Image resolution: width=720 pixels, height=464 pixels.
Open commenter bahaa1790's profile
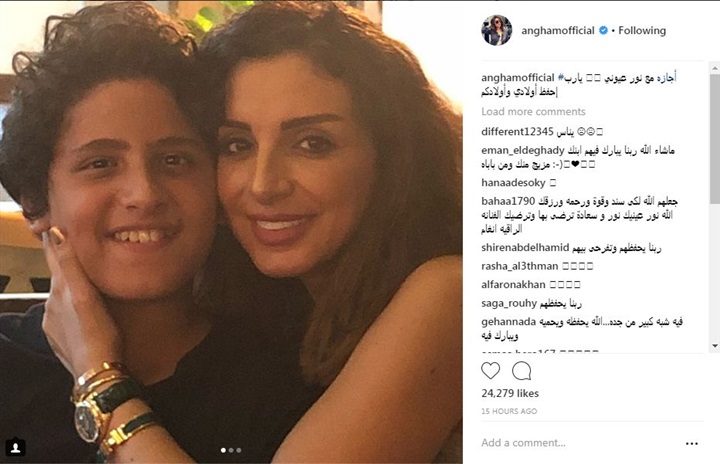pyautogui.click(x=508, y=201)
